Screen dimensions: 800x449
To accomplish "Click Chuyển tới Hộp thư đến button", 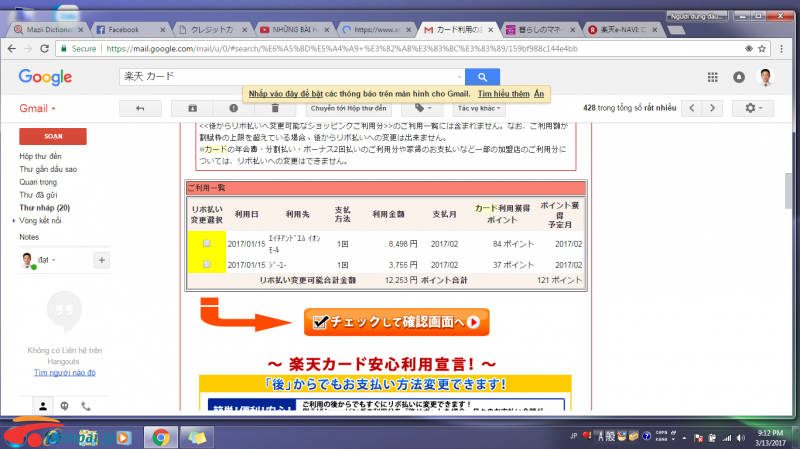I will [348, 108].
